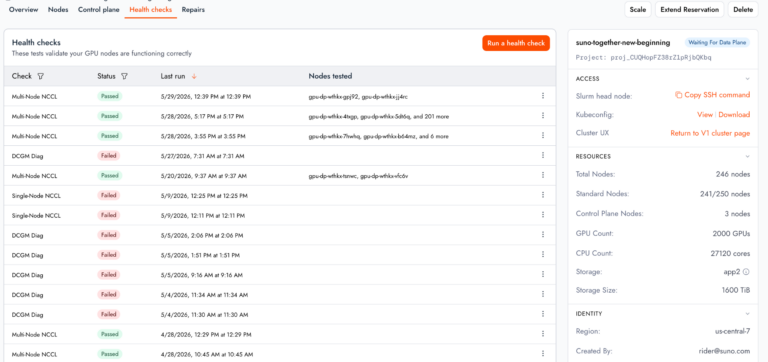Open row menu for 5/27/2026 DCGM Diag
The image size is (768, 362).
tap(543, 155)
